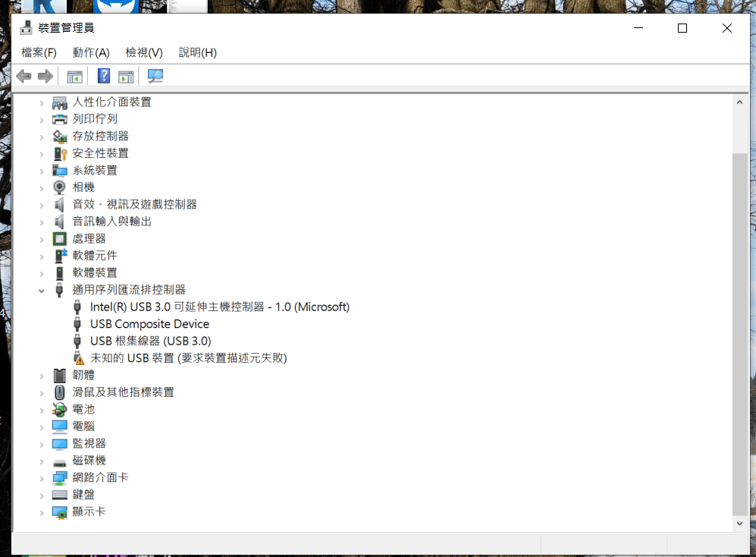Select the 網路介面卡 network icon
Image resolution: width=756 pixels, height=557 pixels.
coord(60,478)
